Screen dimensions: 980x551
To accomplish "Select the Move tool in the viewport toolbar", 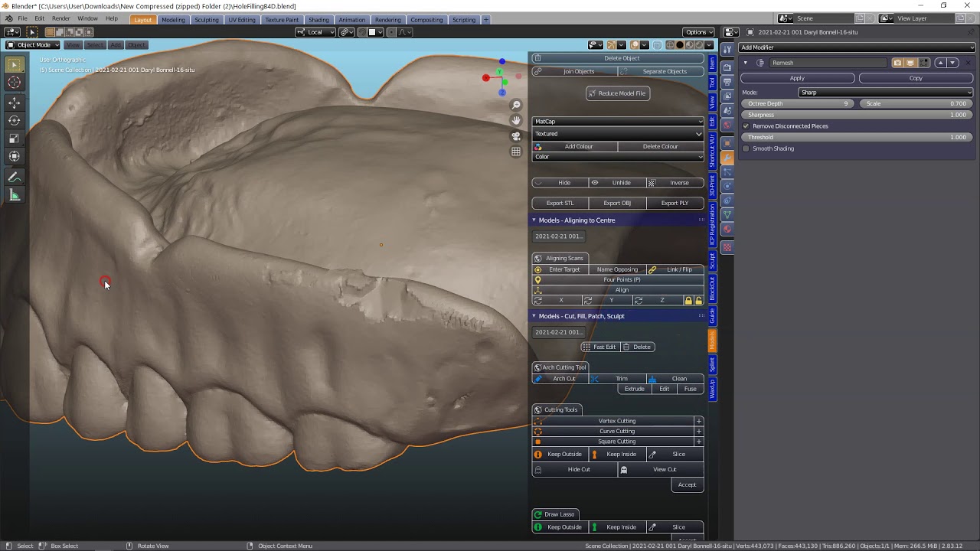I will click(x=14, y=103).
